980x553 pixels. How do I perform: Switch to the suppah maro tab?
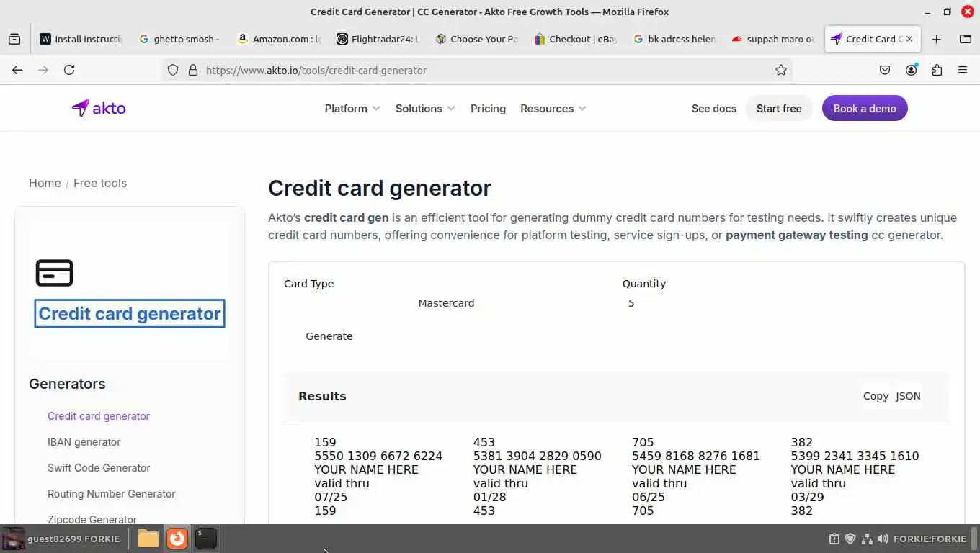click(x=772, y=39)
